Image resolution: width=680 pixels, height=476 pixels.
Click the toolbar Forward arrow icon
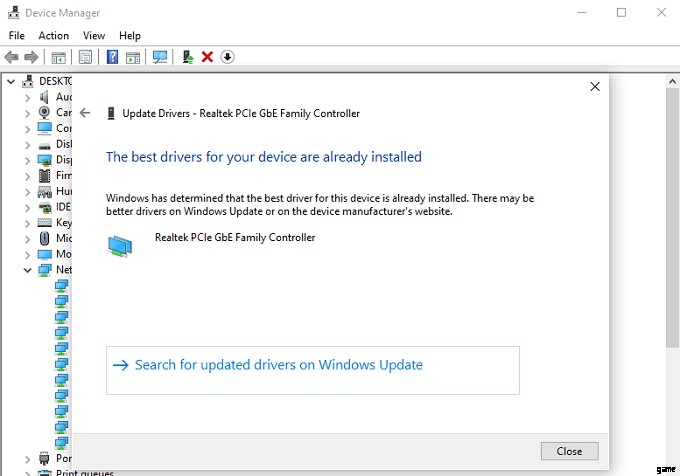[31, 57]
